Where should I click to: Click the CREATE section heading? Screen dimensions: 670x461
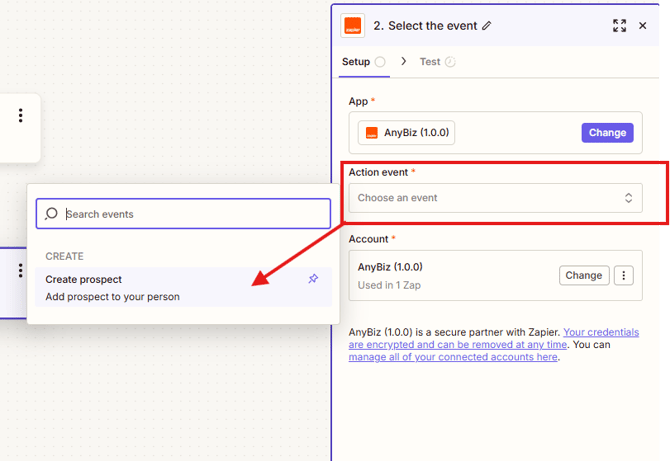click(65, 256)
